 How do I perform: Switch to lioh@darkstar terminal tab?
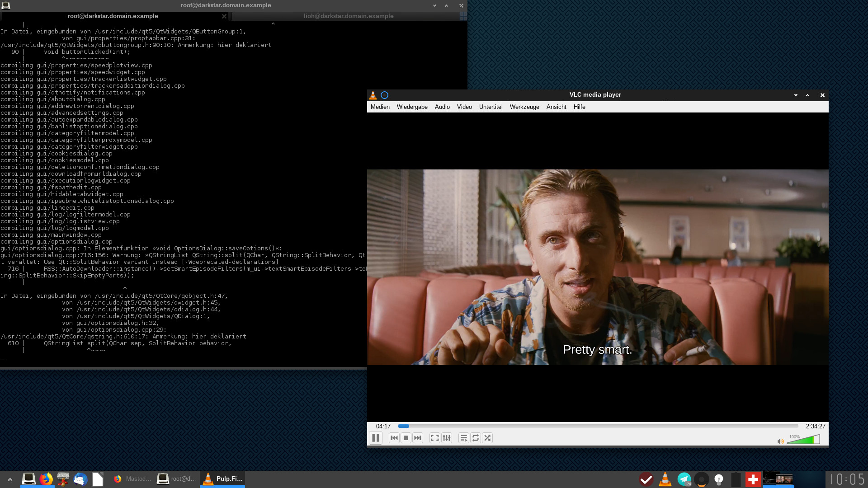349,16
